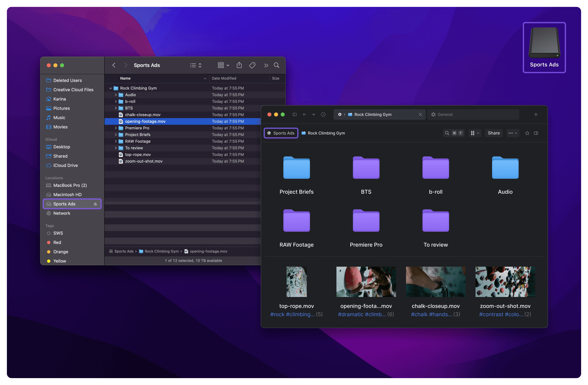The height and width of the screenshot is (385, 588).
Task: Click the Share button
Action: 494,133
